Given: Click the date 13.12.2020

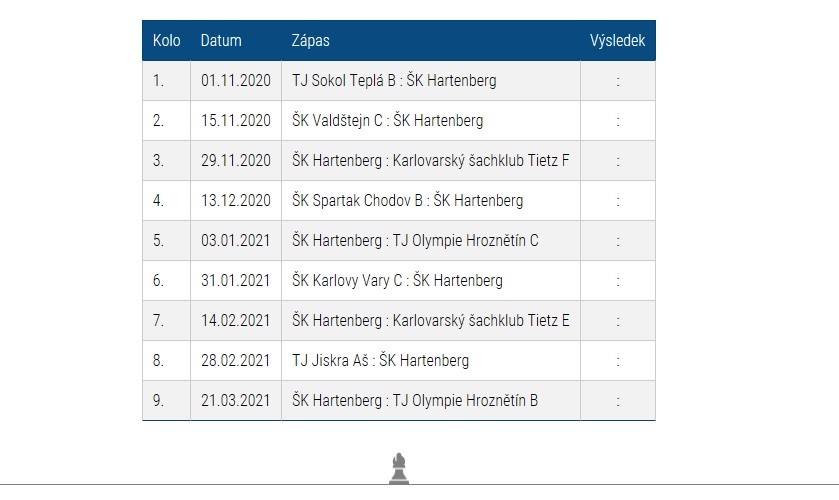Looking at the screenshot, I should (x=235, y=201).
